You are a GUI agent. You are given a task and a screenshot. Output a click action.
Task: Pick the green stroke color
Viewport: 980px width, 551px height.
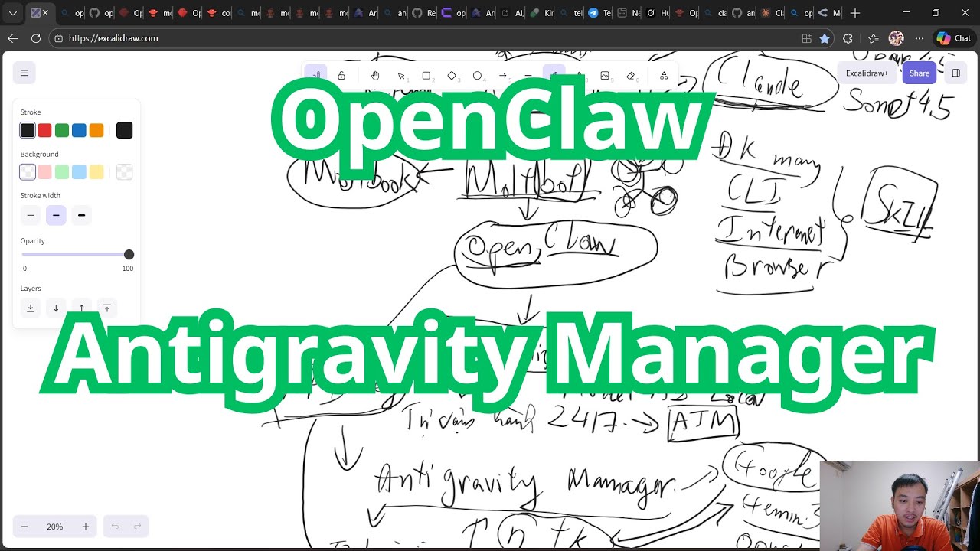click(x=62, y=130)
